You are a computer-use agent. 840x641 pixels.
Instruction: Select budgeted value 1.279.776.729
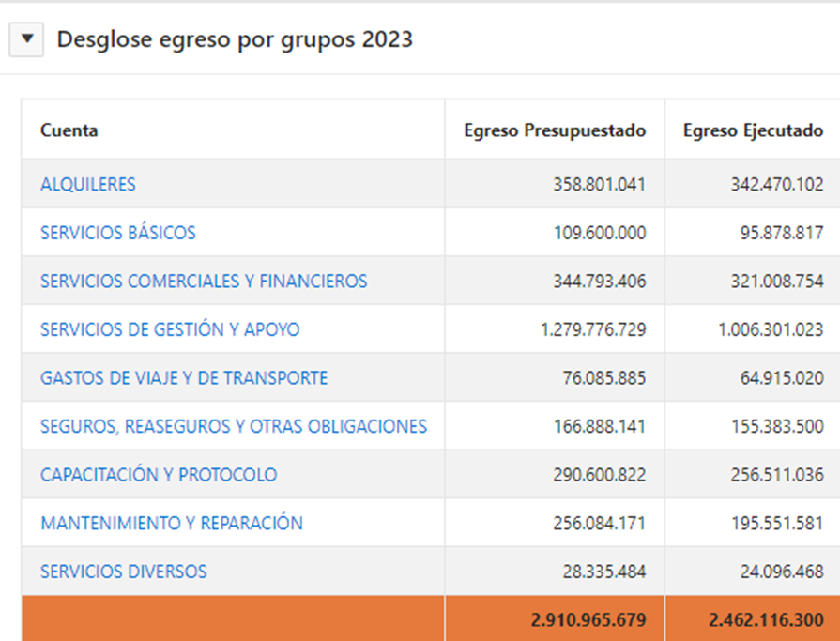click(593, 329)
